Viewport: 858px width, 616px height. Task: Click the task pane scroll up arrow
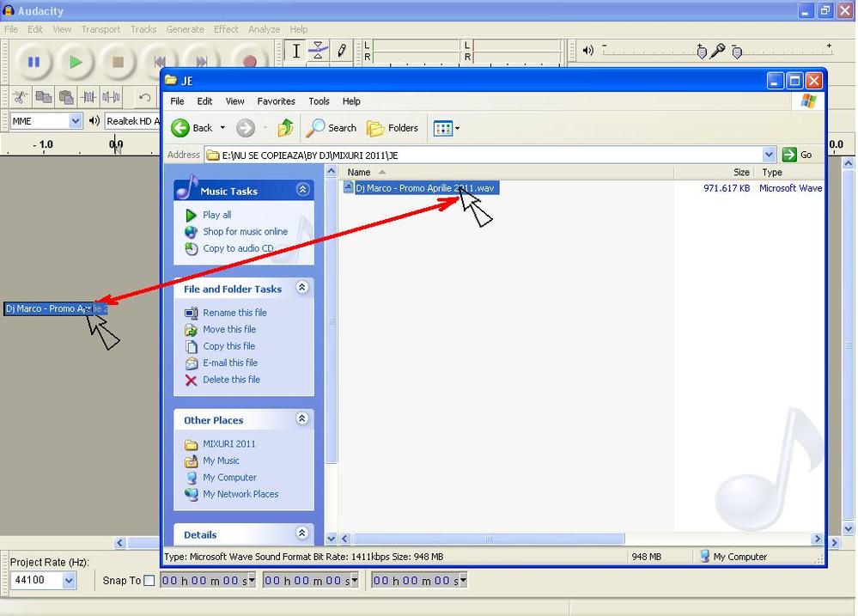(x=331, y=171)
